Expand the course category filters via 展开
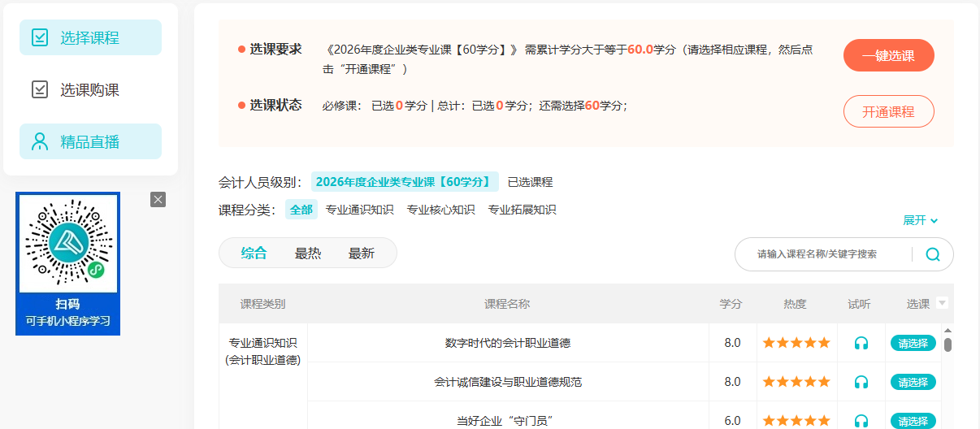 [921, 220]
